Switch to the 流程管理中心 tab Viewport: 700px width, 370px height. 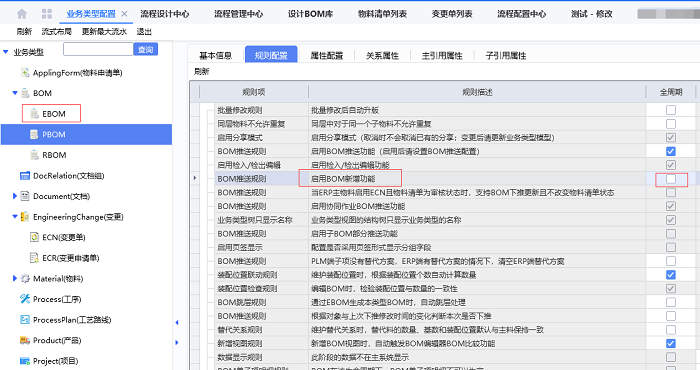point(238,14)
